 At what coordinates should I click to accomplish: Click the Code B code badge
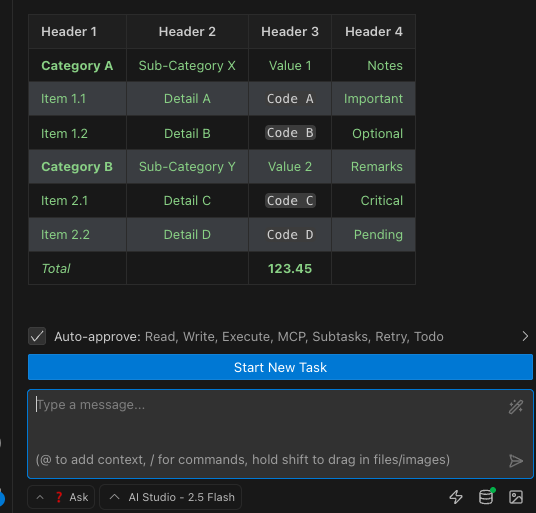pos(290,133)
